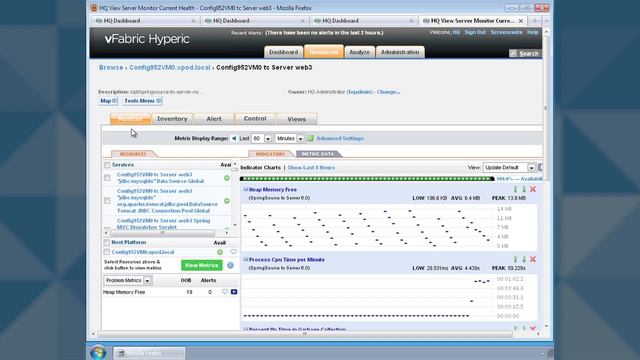Check the JDBC Connection Pool Global checkbox
The width and height of the screenshot is (640, 360).
point(107,201)
